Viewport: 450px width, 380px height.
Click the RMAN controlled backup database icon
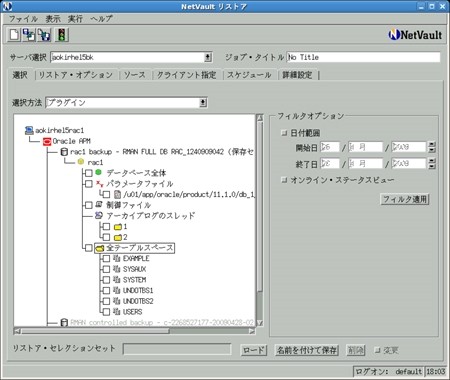[x=64, y=322]
